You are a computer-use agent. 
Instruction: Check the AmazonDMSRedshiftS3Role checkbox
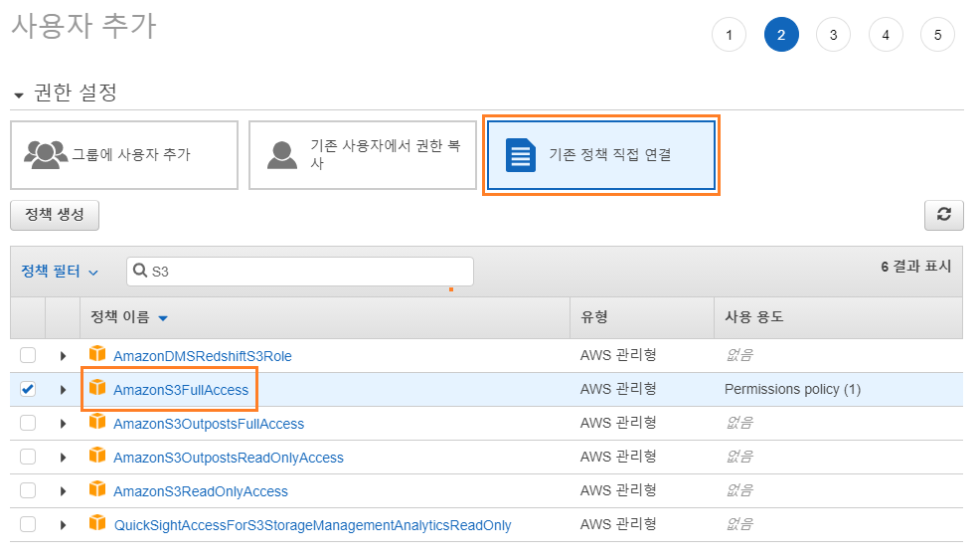[28, 355]
